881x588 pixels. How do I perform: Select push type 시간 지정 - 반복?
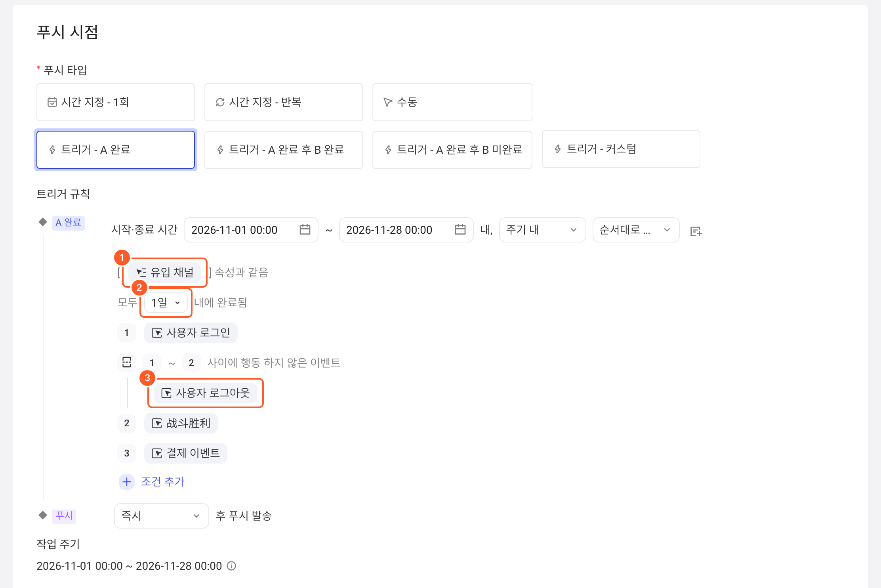point(284,102)
